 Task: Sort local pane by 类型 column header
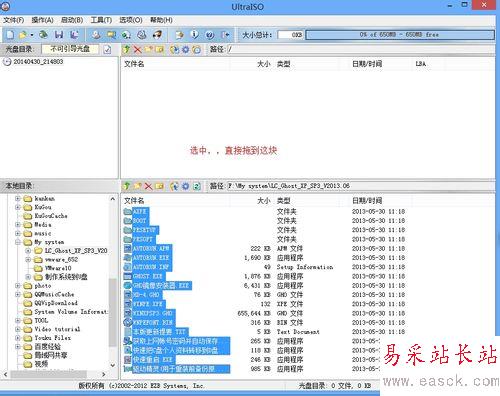point(283,201)
